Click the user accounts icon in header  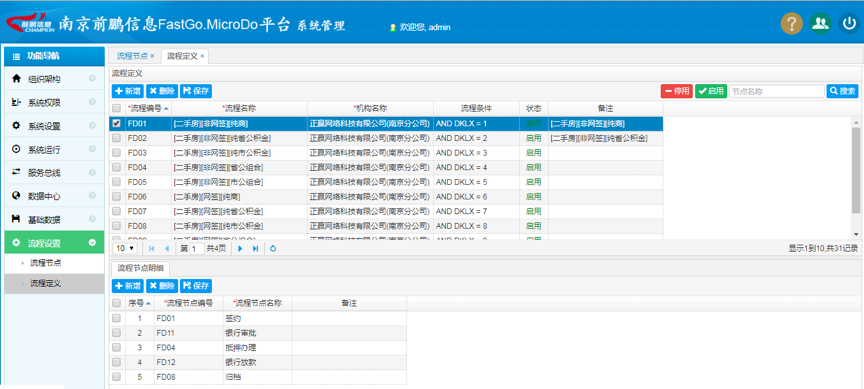pyautogui.click(x=820, y=24)
